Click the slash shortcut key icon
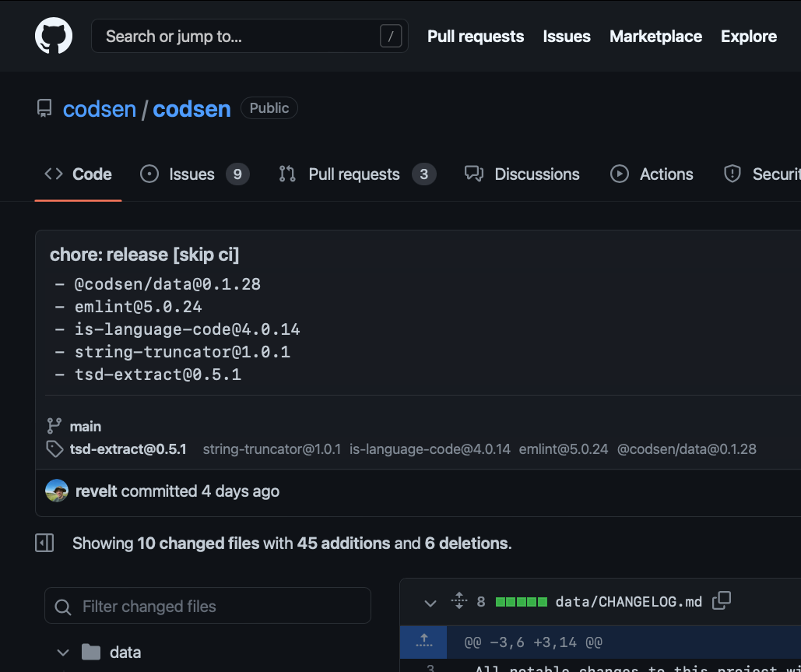 [x=391, y=37]
